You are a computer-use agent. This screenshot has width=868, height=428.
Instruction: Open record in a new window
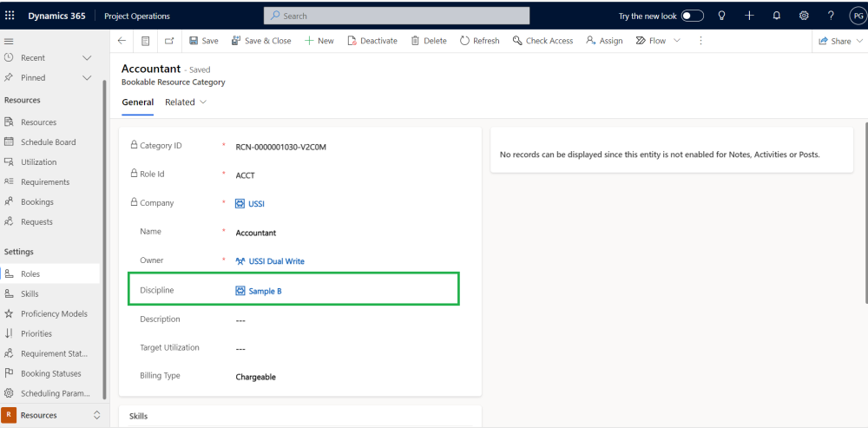point(169,41)
